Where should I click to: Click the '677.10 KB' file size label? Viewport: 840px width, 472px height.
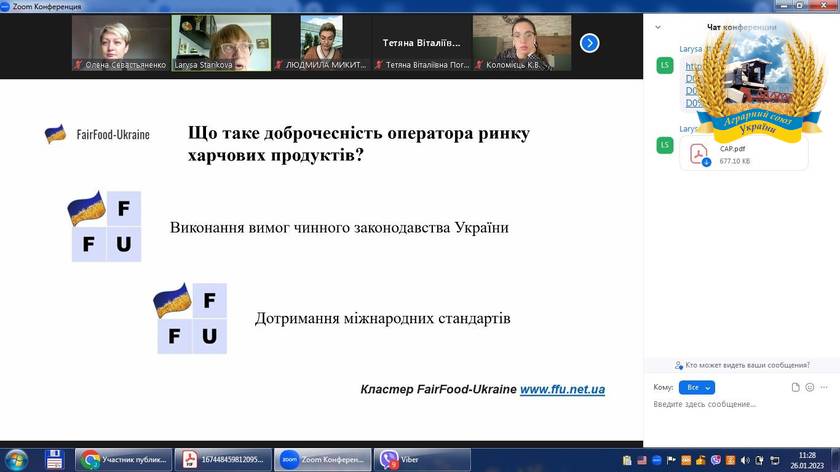click(x=734, y=161)
